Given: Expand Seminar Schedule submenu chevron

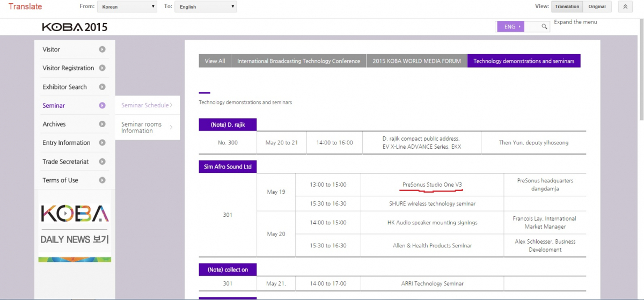Looking at the screenshot, I should [x=171, y=105].
